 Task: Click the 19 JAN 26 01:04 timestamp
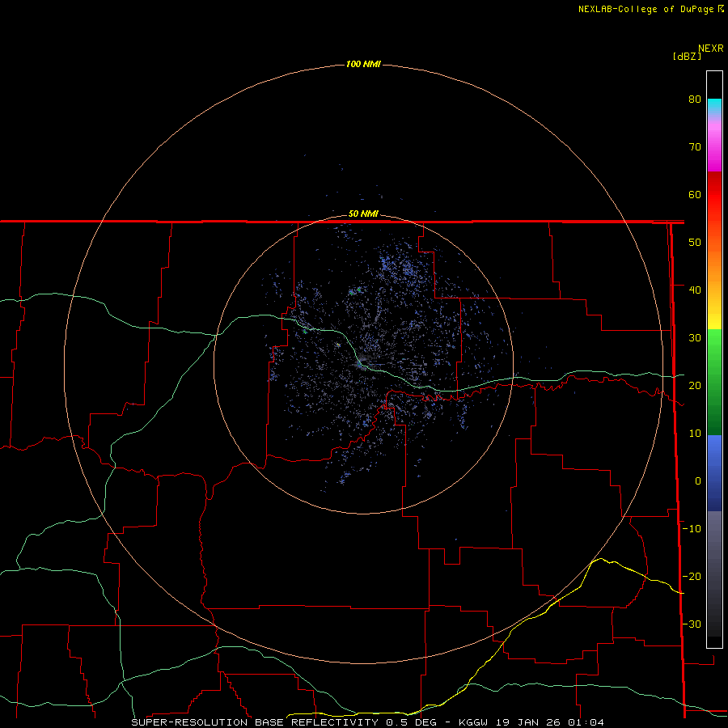549,722
